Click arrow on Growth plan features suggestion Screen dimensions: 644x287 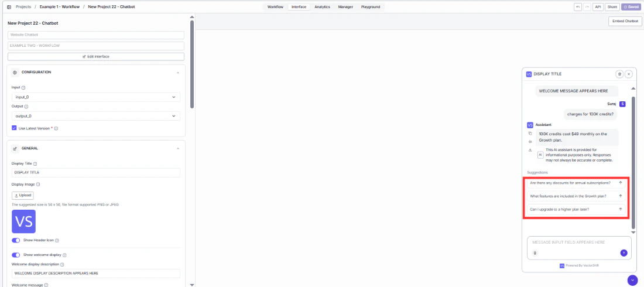[x=621, y=196]
